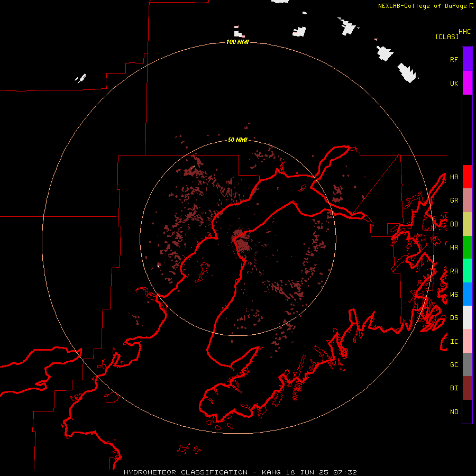The height and width of the screenshot is (476, 476).
Task: Click the ND legend label
Action: [x=454, y=412]
